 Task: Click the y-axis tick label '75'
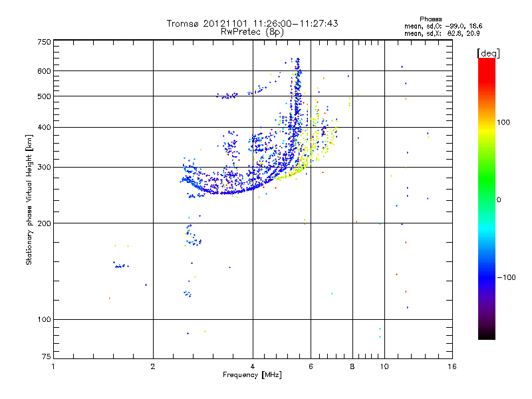click(47, 356)
